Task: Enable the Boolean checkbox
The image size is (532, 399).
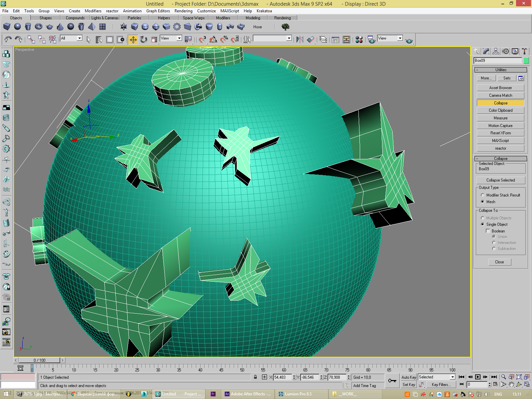Action: pyautogui.click(x=488, y=231)
